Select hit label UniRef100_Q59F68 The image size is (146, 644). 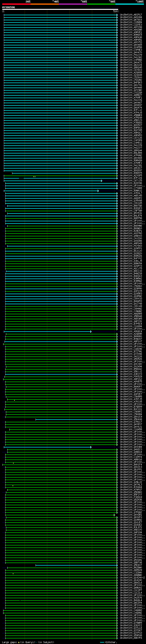coord(131,635)
